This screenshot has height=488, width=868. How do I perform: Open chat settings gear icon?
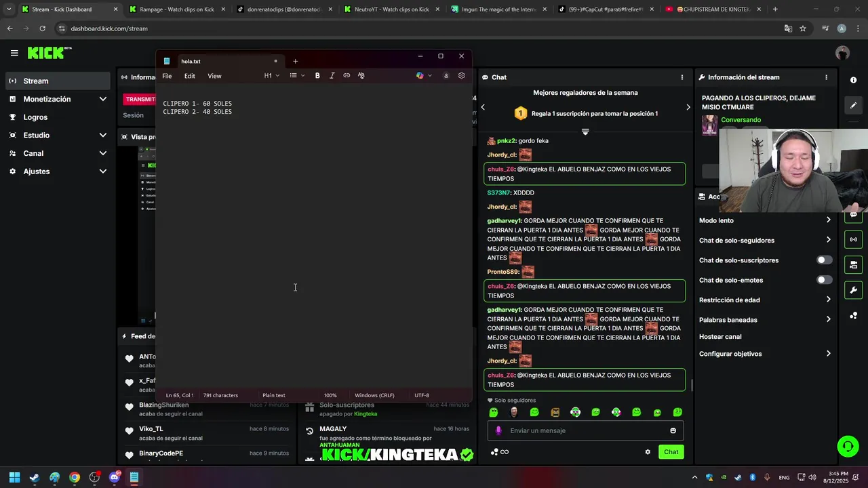click(x=648, y=452)
